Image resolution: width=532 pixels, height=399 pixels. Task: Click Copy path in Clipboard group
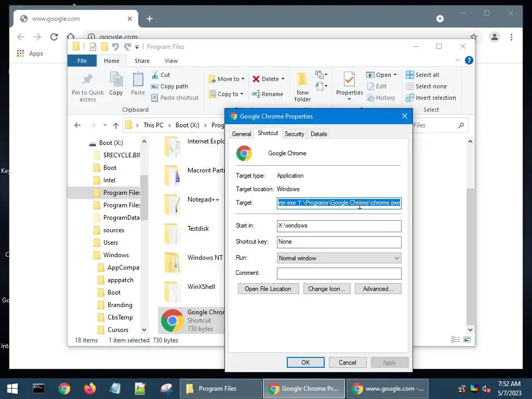point(169,87)
